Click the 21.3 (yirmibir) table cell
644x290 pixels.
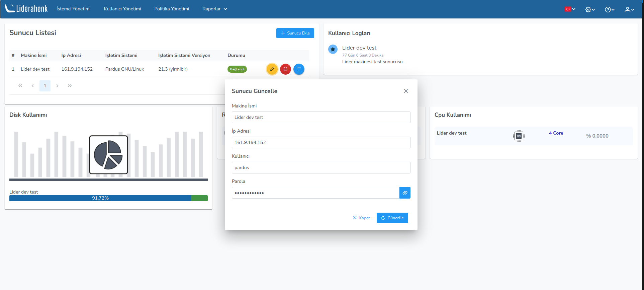[x=173, y=69]
